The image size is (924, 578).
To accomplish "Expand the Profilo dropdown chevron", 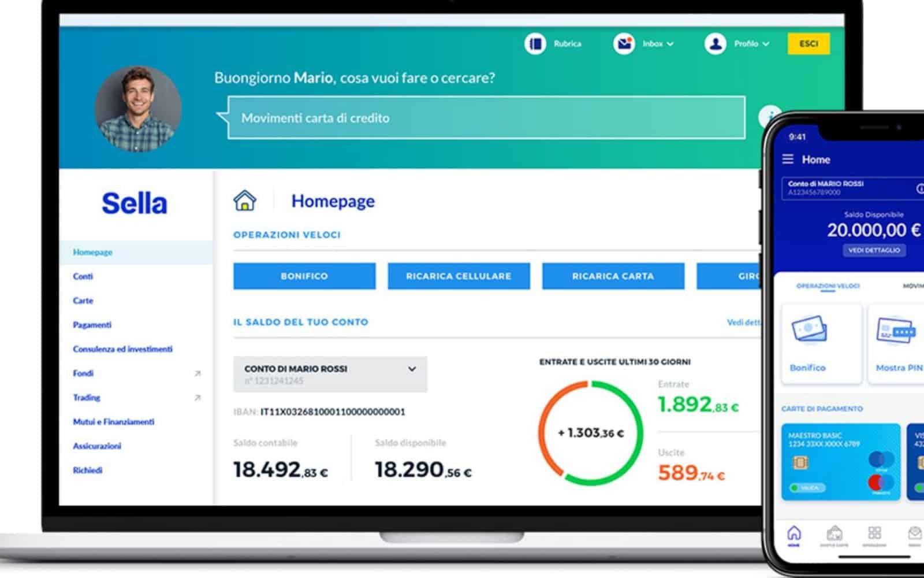I will coord(766,44).
